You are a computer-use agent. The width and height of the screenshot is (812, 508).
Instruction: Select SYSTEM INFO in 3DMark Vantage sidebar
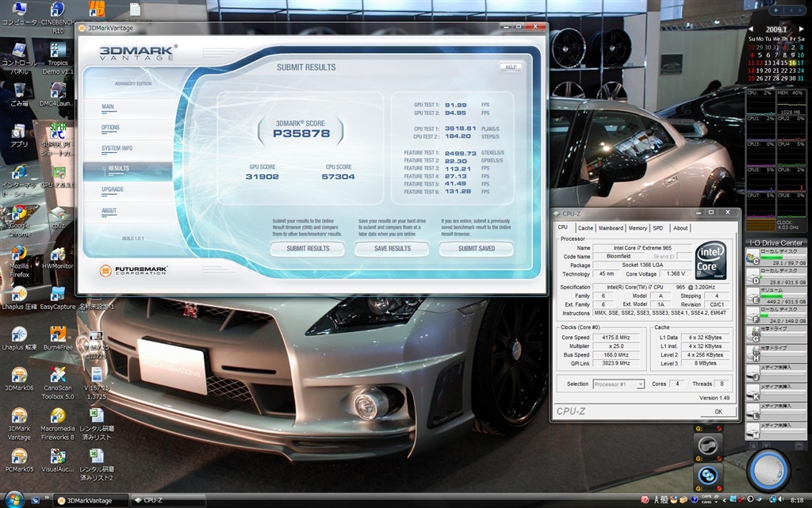point(117,148)
